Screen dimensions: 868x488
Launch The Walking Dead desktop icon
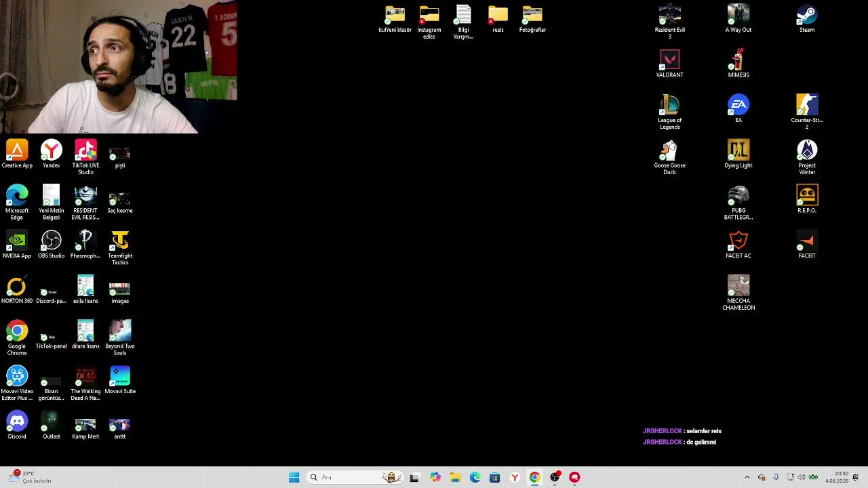pos(85,383)
